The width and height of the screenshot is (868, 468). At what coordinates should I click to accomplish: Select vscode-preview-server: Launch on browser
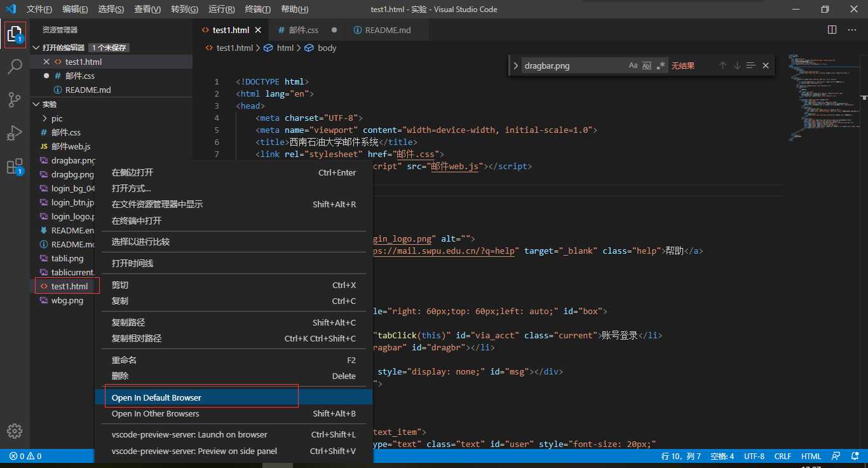point(234,434)
